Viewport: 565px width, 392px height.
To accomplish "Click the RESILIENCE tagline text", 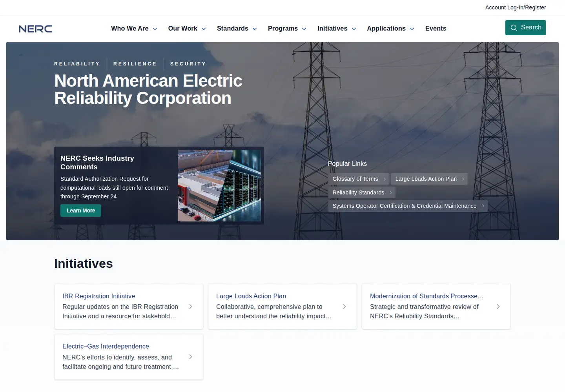I will coord(135,64).
